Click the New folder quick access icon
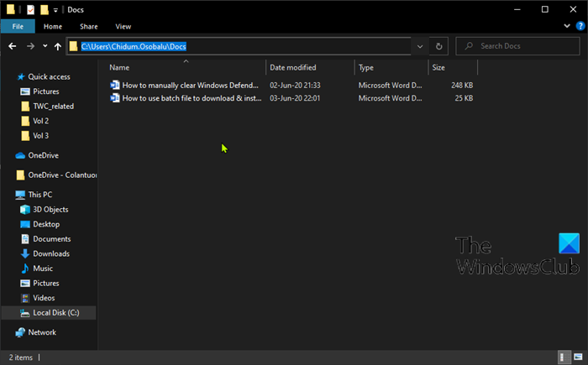This screenshot has width=588, height=365. pos(45,10)
